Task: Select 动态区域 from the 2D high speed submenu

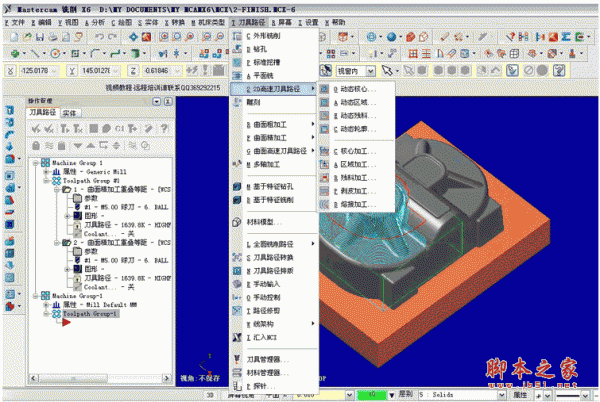Action: (356, 103)
